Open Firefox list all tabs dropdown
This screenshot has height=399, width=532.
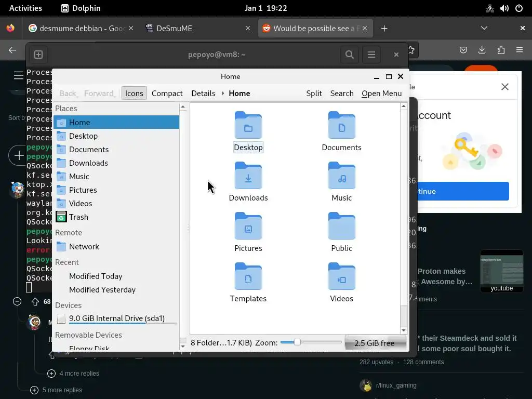[x=484, y=28]
